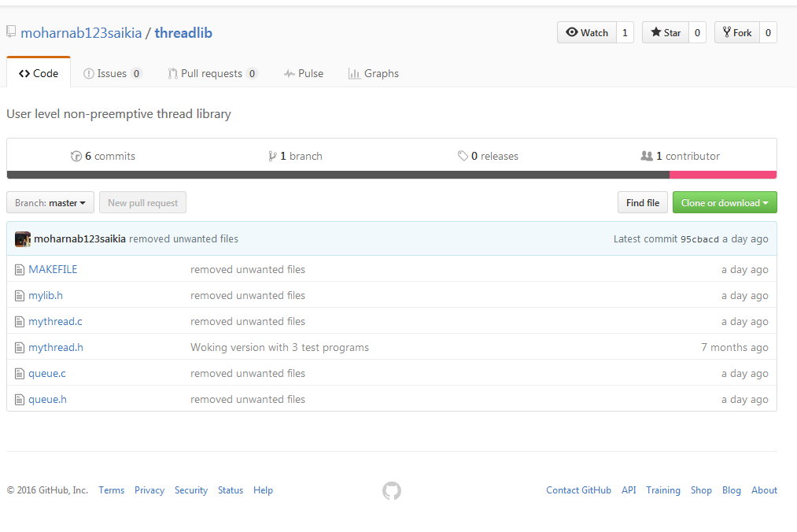The height and width of the screenshot is (532, 797).
Task: Open the mylib.h file
Action: pyautogui.click(x=46, y=295)
